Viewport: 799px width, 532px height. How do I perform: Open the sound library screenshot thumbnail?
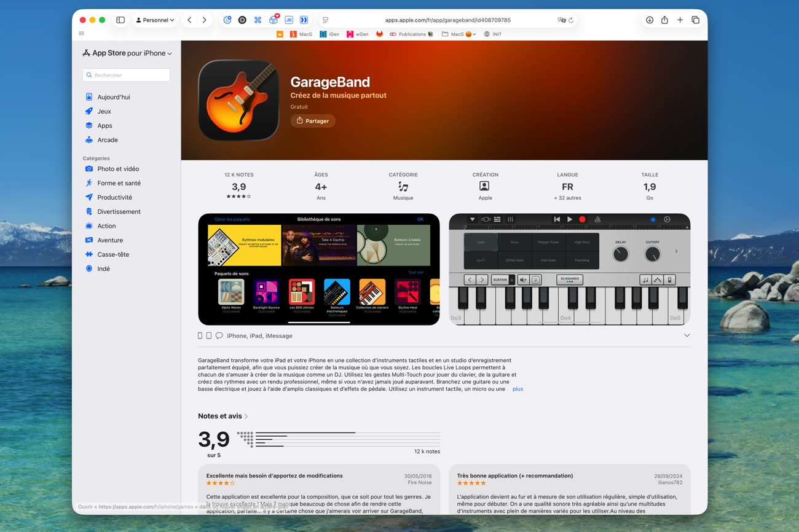pos(318,269)
